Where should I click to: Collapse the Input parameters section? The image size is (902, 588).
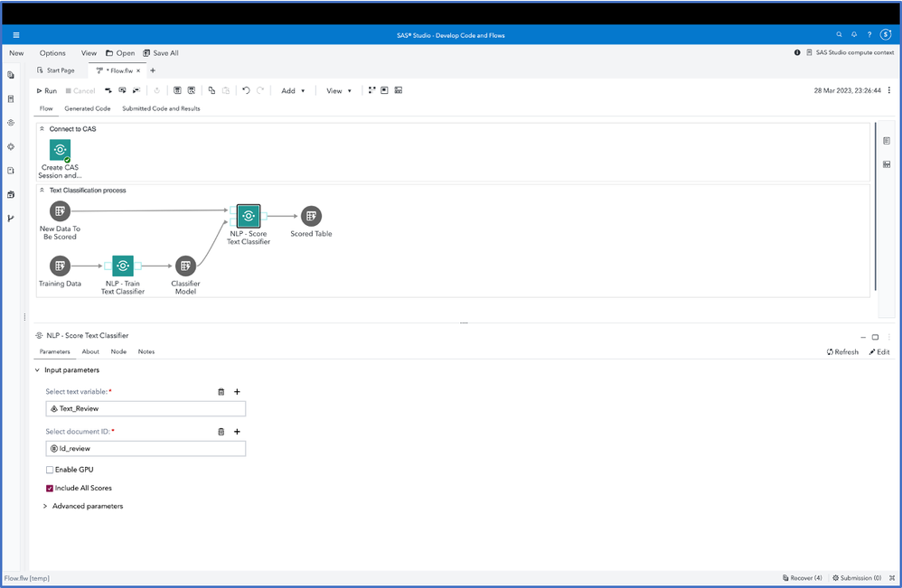pos(37,370)
